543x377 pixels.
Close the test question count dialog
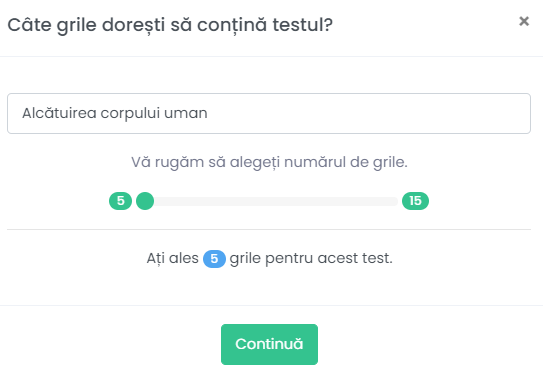tap(524, 21)
